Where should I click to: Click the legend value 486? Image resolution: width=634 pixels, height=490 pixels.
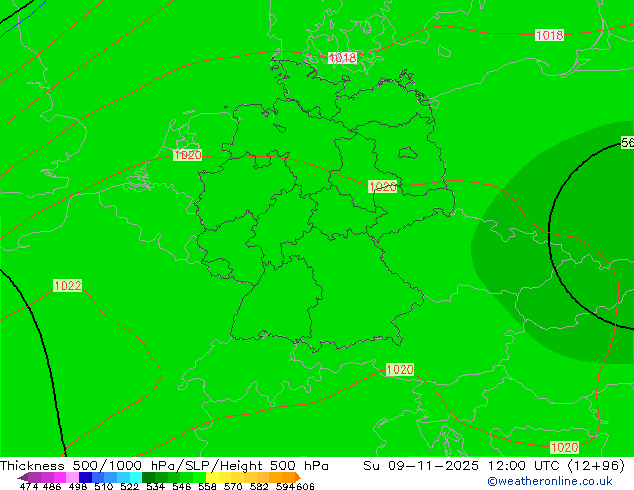[52, 486]
